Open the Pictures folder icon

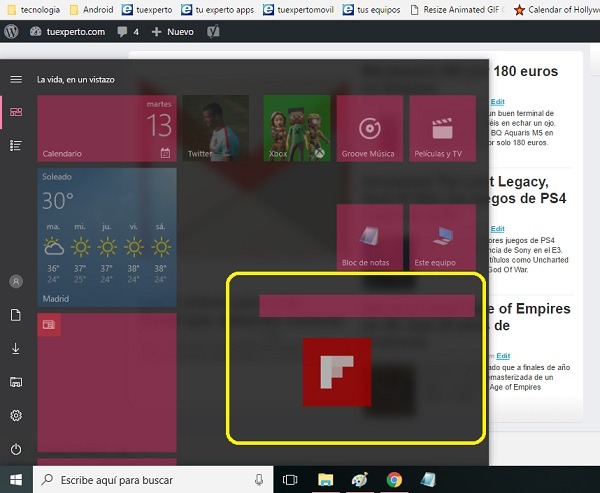16,382
